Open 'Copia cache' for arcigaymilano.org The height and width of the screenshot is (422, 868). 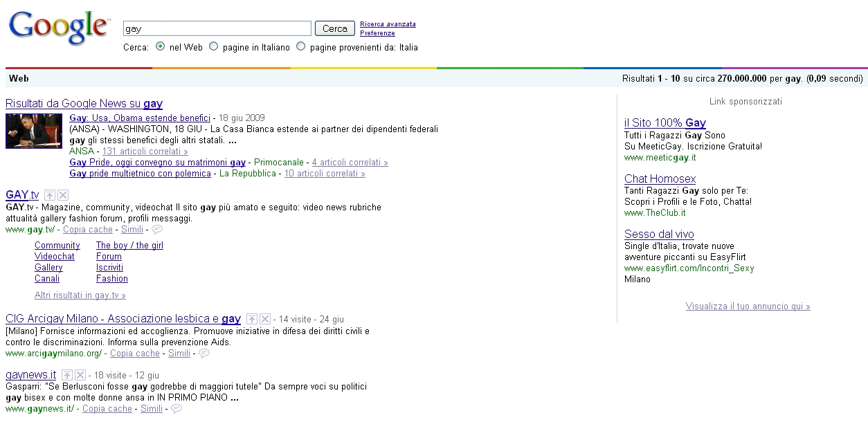(x=135, y=353)
